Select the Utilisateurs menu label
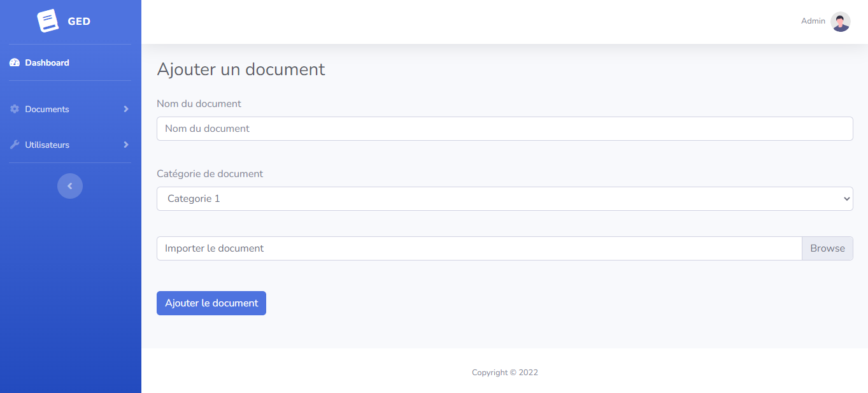 point(47,145)
